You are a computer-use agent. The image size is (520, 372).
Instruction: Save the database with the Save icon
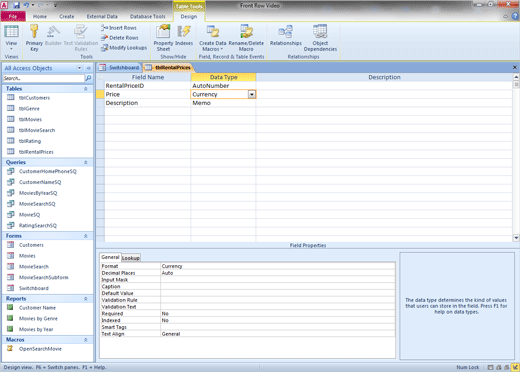pos(16,5)
